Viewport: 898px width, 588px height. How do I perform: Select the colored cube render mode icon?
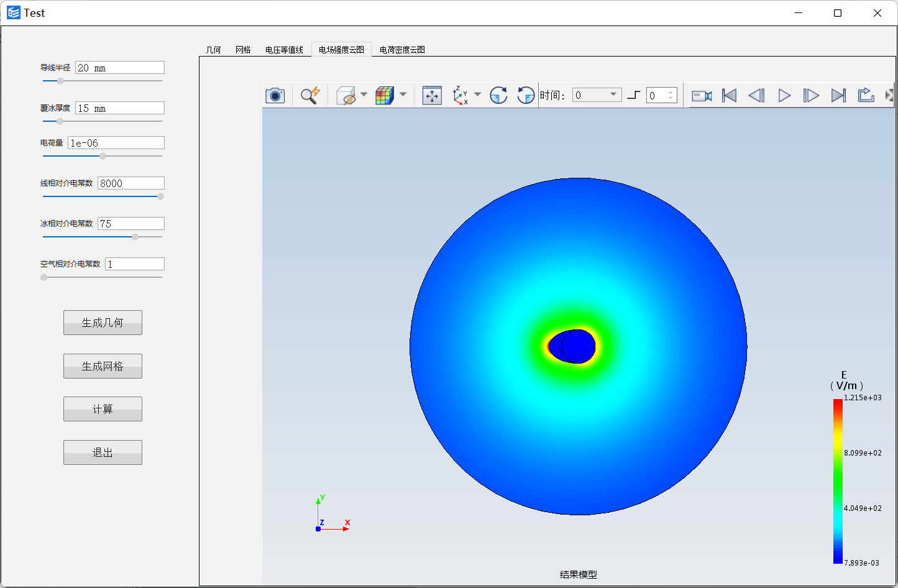[x=385, y=95]
